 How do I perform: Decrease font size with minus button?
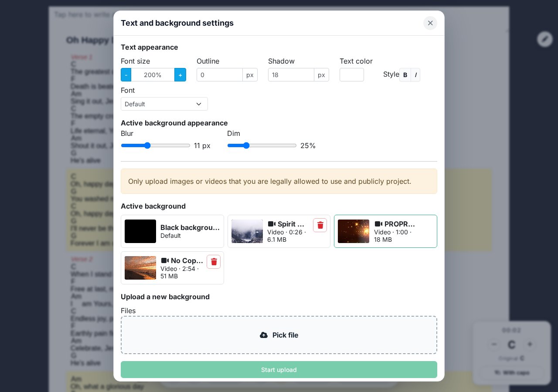pos(126,75)
